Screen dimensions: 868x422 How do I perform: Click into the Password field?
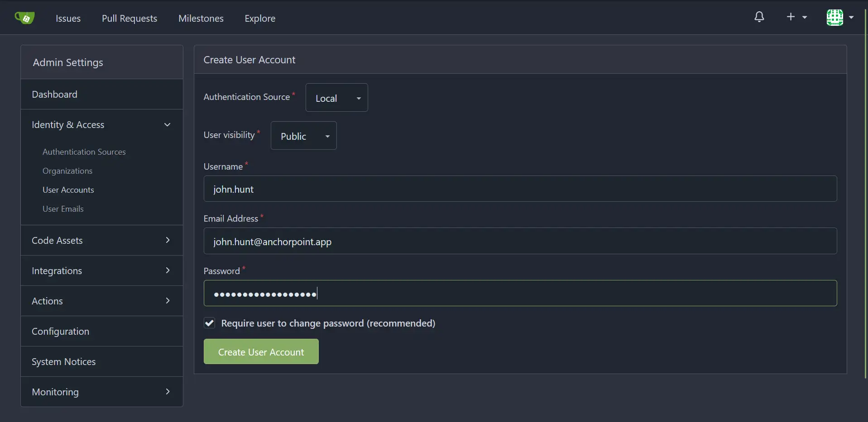click(x=520, y=294)
